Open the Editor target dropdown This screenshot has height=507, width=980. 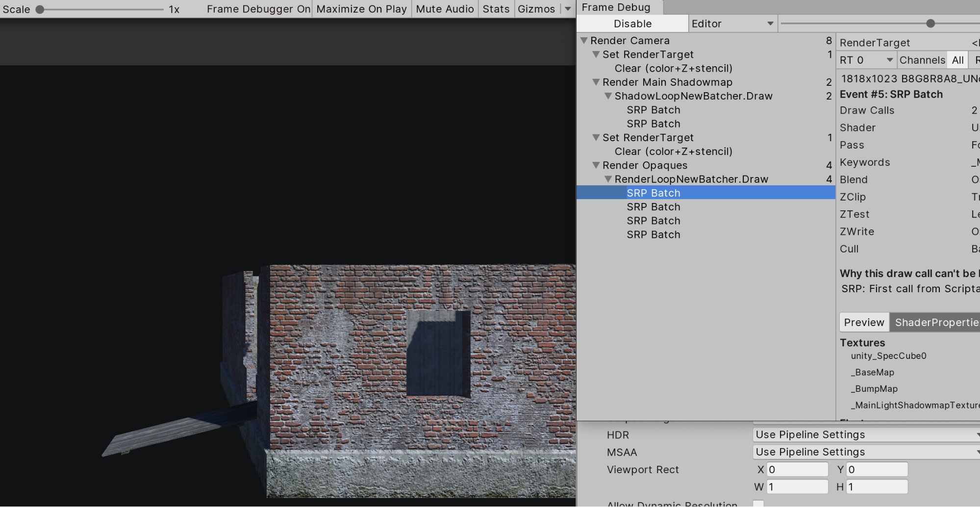point(732,23)
